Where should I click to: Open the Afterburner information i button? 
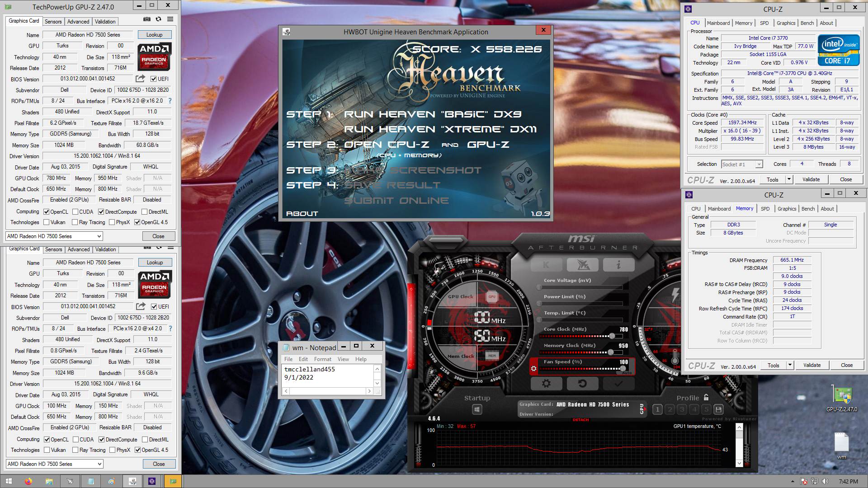click(x=618, y=265)
